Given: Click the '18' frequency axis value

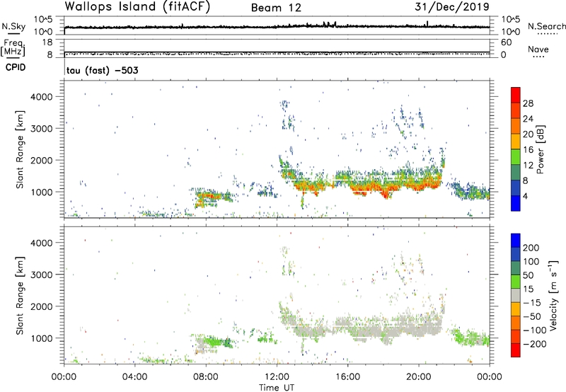Looking at the screenshot, I should (x=47, y=42).
